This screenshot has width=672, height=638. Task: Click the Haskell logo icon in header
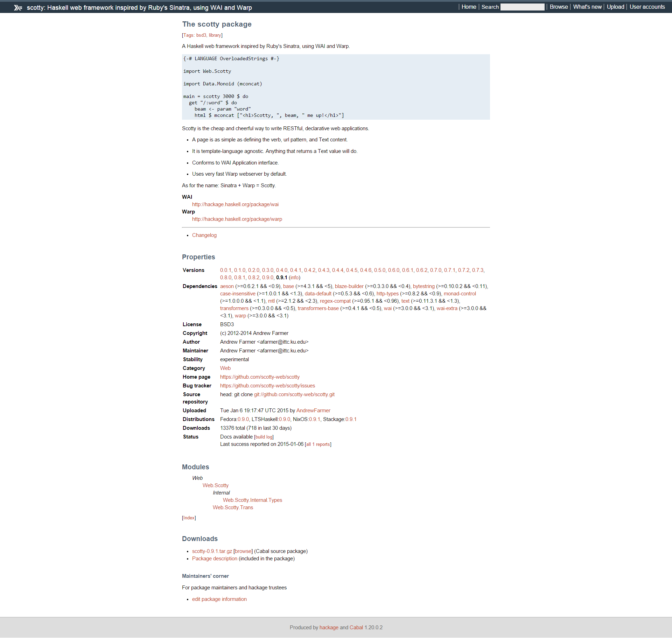click(x=18, y=7)
